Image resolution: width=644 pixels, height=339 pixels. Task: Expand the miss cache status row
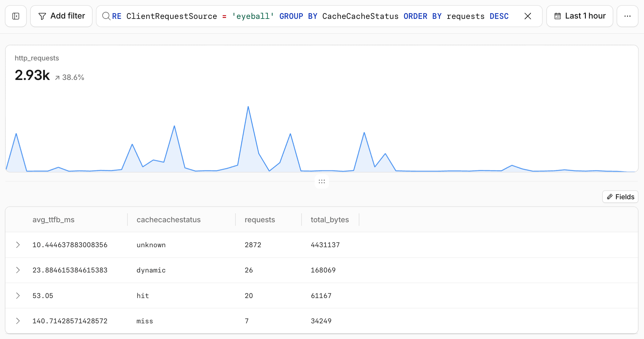tap(18, 321)
